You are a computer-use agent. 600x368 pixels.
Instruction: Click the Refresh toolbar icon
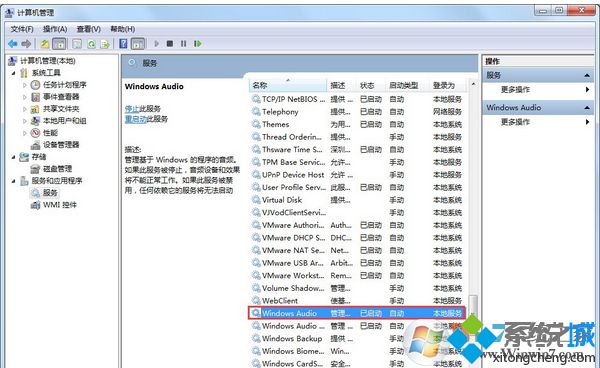point(91,44)
